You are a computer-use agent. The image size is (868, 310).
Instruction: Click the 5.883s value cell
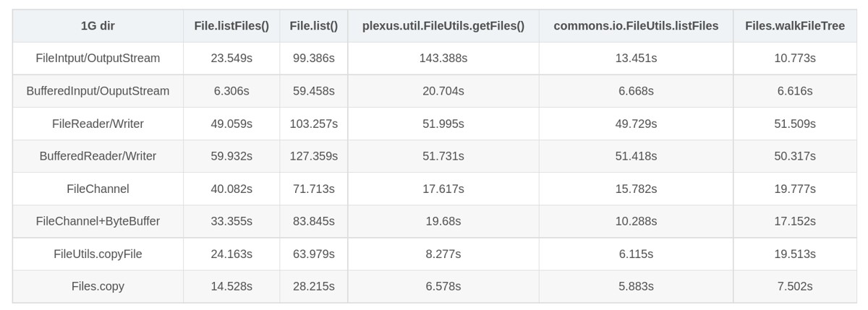(x=636, y=286)
